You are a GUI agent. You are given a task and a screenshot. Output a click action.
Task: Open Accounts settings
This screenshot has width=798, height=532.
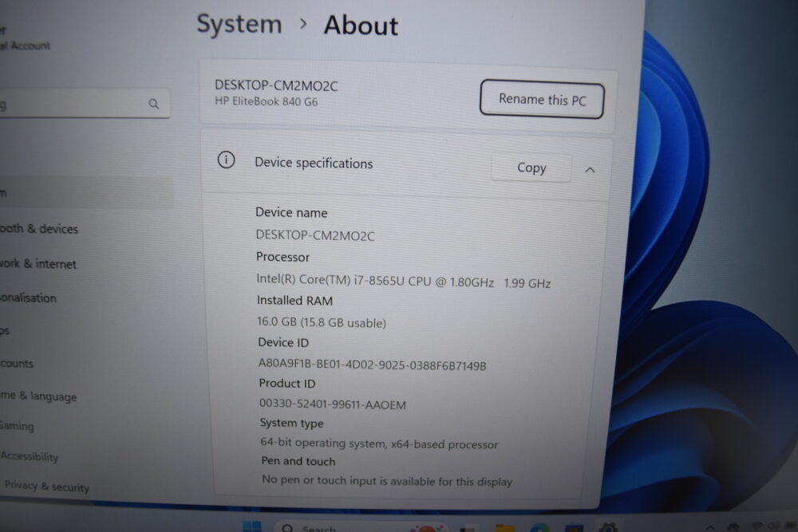click(17, 363)
